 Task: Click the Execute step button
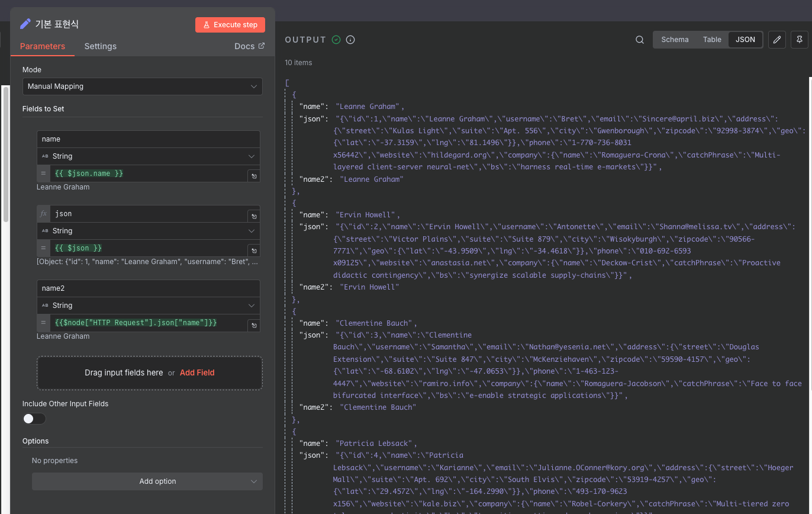point(230,25)
